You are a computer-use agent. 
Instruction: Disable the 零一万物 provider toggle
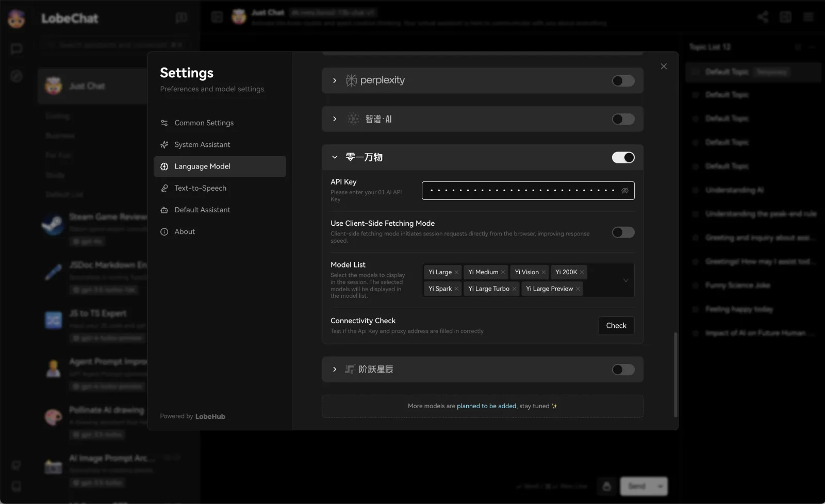click(x=623, y=157)
